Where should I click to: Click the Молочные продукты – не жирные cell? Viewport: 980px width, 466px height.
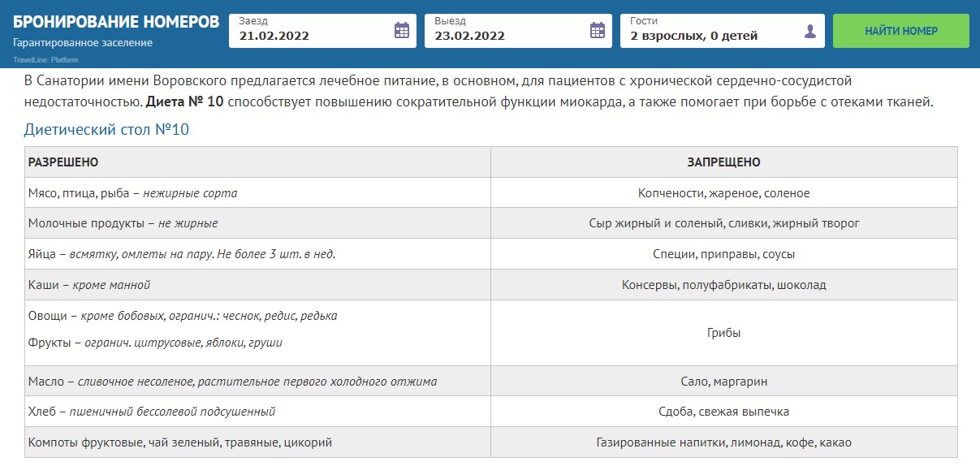(x=257, y=223)
